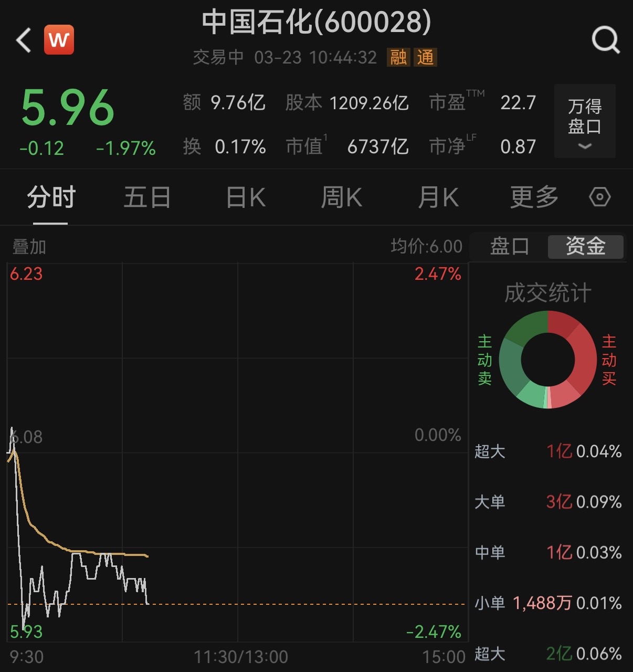Switch to 周K chart tab
633x672 pixels.
pyautogui.click(x=341, y=197)
